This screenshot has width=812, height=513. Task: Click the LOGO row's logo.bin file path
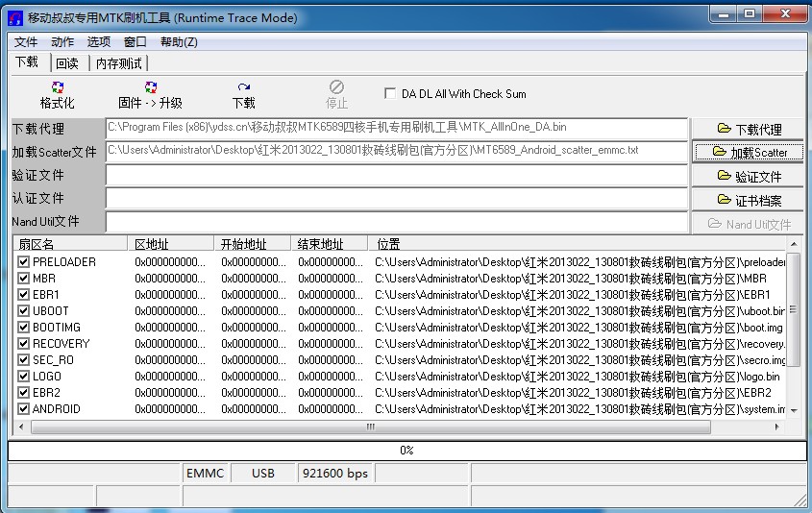578,377
